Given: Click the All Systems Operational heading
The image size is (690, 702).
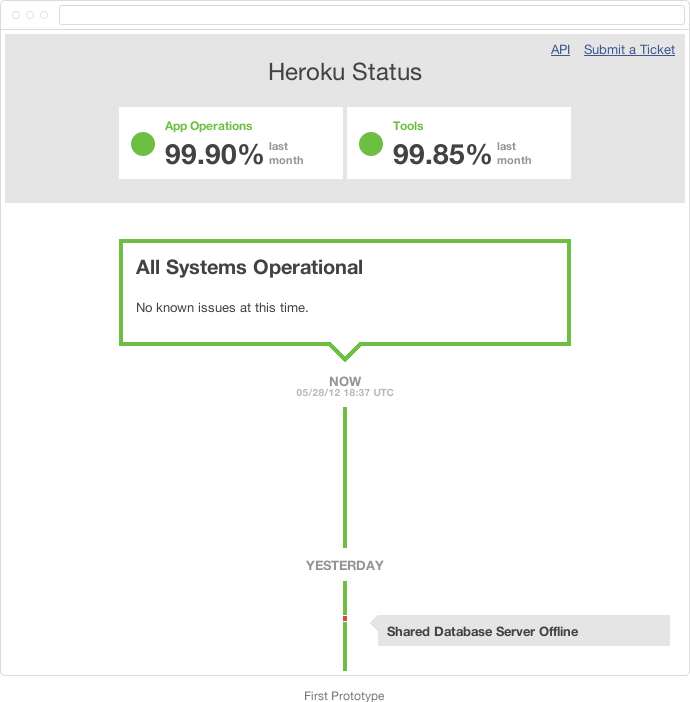Looking at the screenshot, I should click(x=249, y=267).
